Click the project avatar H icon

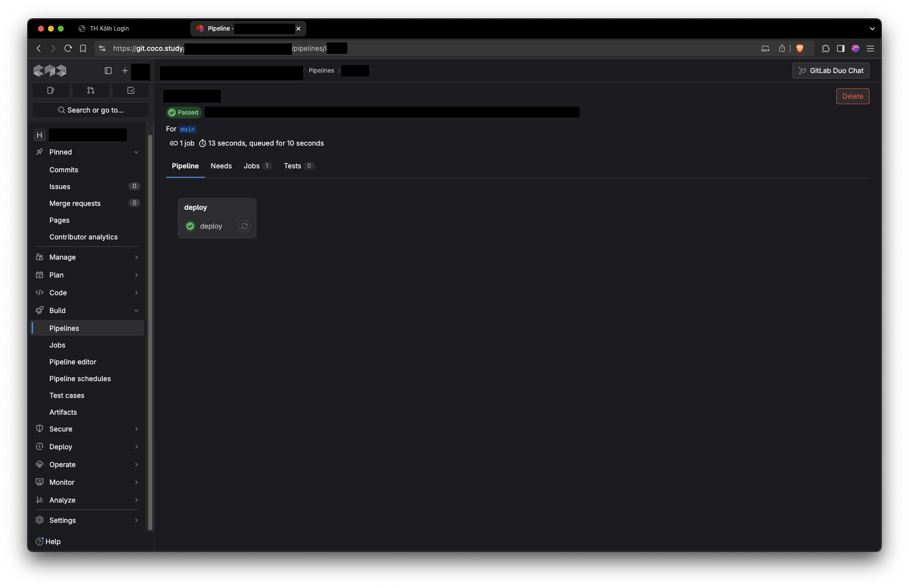click(40, 135)
